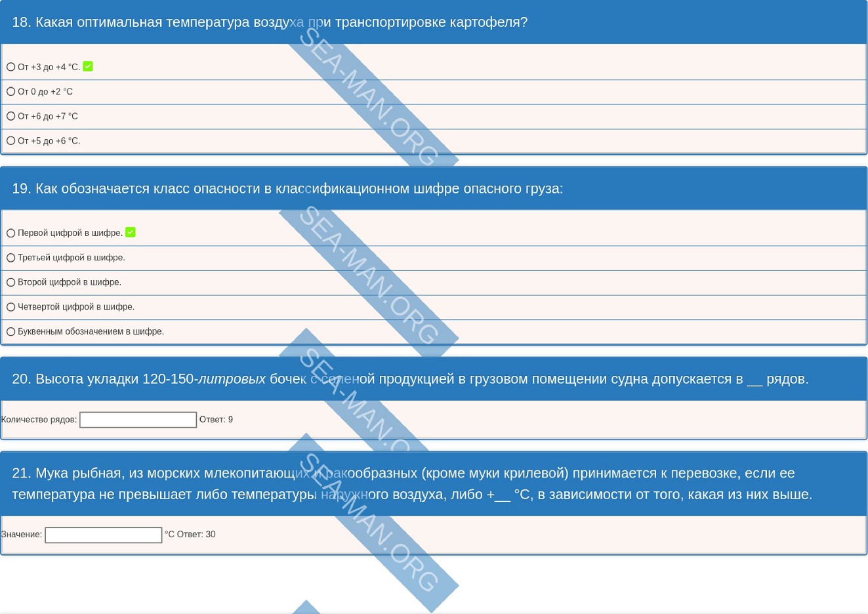Click the green checkmark beside 'Первой цифрой в шифре.'
Screen dimensions: 868x614
click(x=131, y=232)
